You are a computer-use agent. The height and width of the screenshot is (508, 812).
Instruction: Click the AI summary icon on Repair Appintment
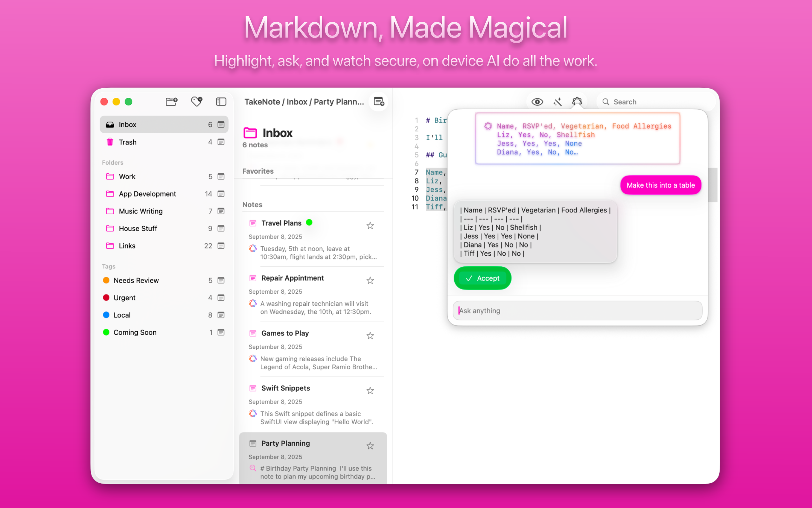pos(253,304)
